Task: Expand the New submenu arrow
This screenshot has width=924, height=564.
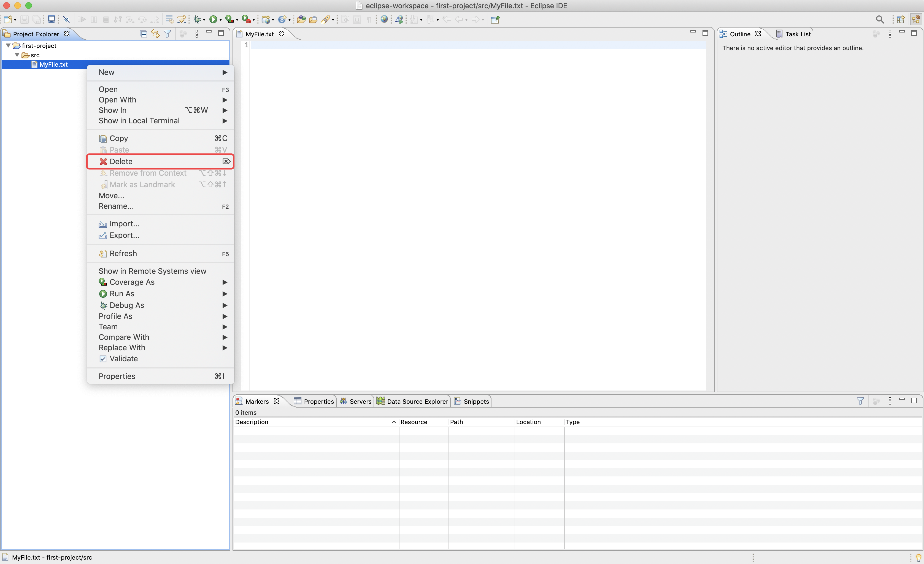Action: (225, 72)
